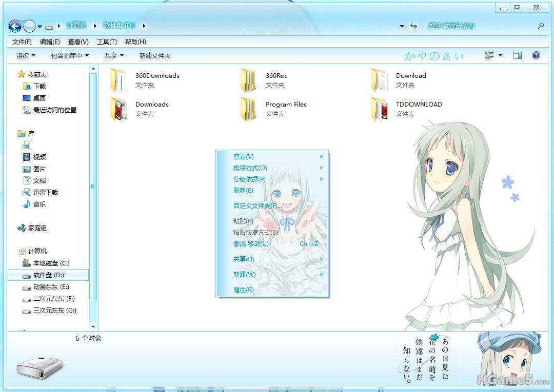Expand the arrow after 软件盘 (D:) breadcrumb
Image resolution: width=554 pixels, height=392 pixels.
click(144, 26)
